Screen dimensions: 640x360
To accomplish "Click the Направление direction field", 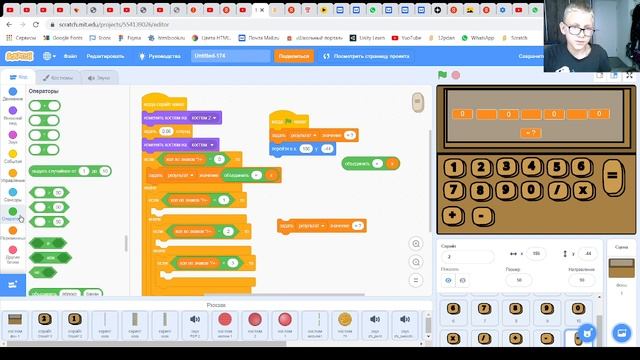I will (x=582, y=280).
